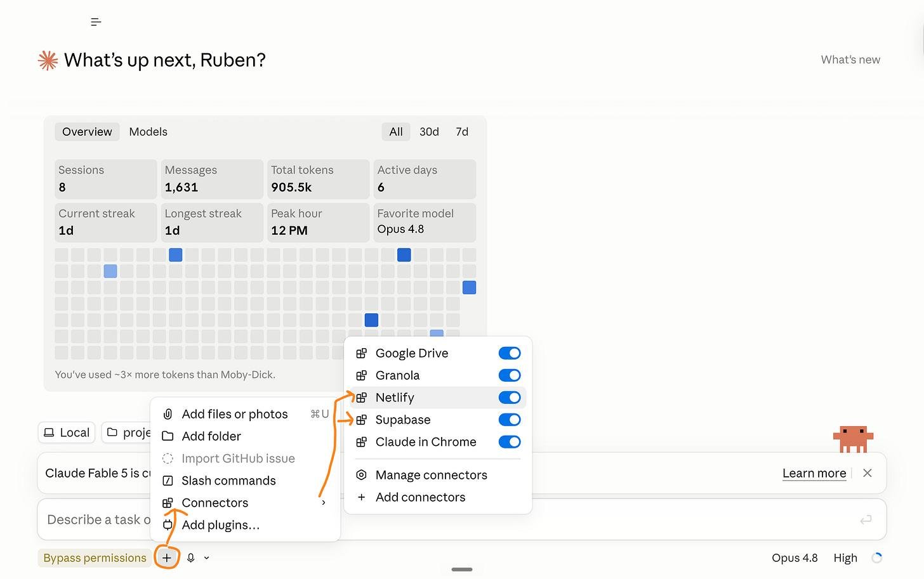Activate the microphone voice input icon

[x=190, y=558]
